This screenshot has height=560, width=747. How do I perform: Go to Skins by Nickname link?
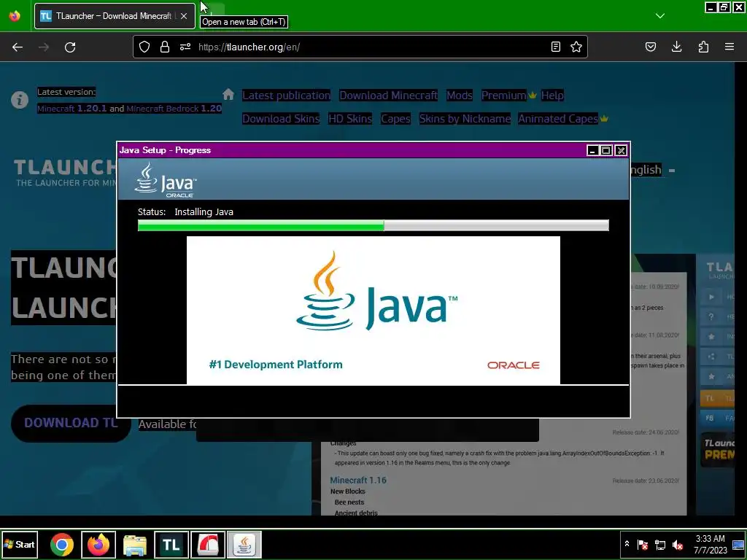pyautogui.click(x=465, y=119)
